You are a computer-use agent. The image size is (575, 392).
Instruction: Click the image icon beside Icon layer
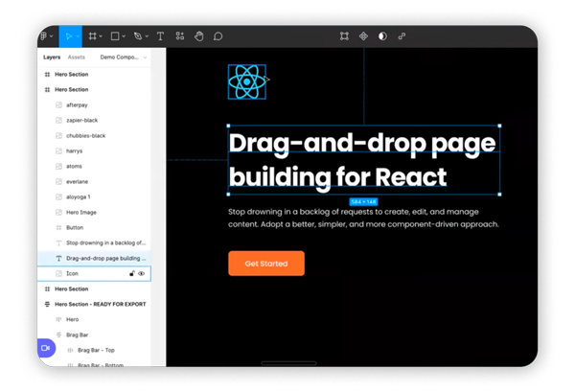click(58, 273)
